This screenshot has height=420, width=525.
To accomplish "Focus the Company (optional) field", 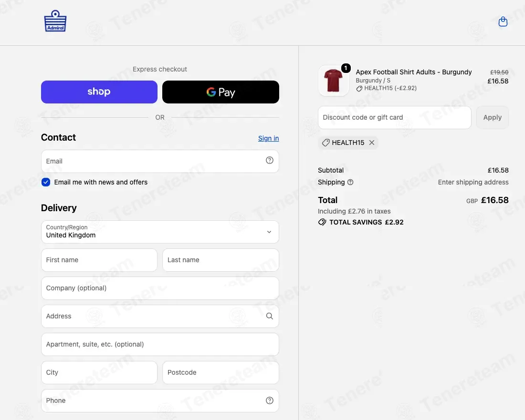I will coord(160,288).
